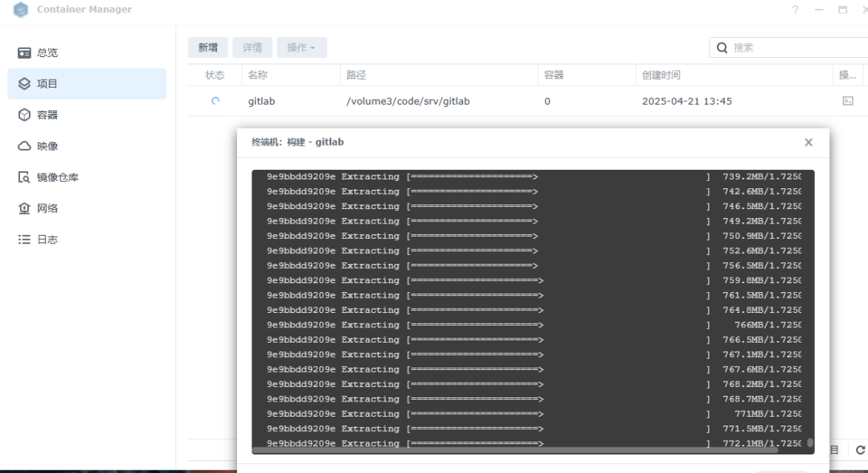Screen dimensions: 868x473
Task: Click the 新增 create button
Action: point(208,47)
